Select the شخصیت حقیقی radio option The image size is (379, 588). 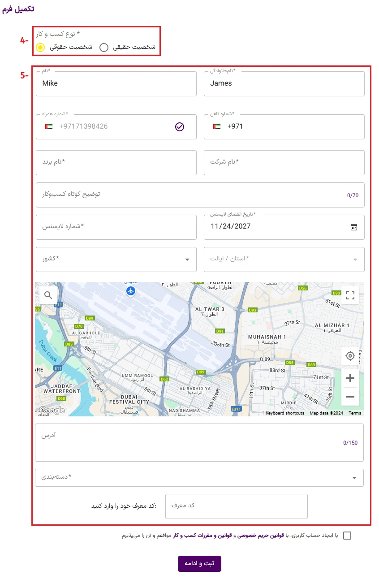(104, 48)
